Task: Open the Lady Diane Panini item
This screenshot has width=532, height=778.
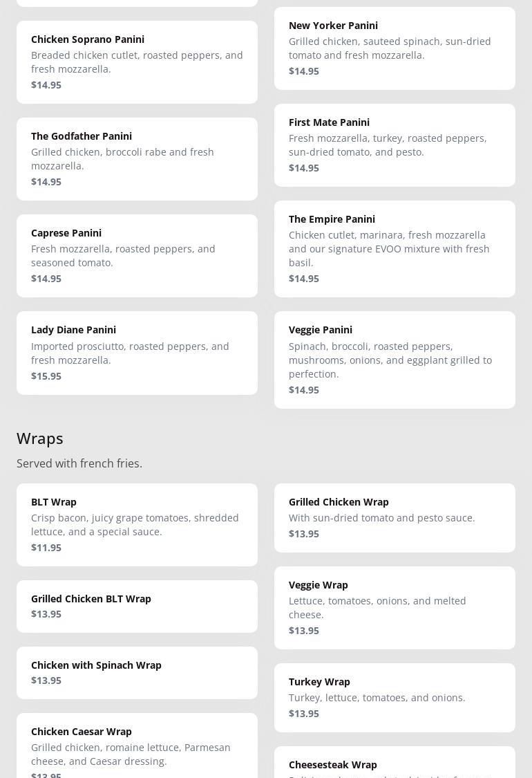Action: [x=137, y=353]
